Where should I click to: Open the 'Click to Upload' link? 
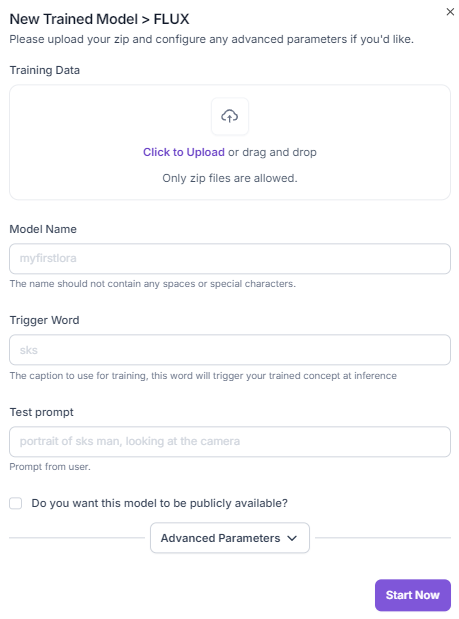click(x=184, y=152)
